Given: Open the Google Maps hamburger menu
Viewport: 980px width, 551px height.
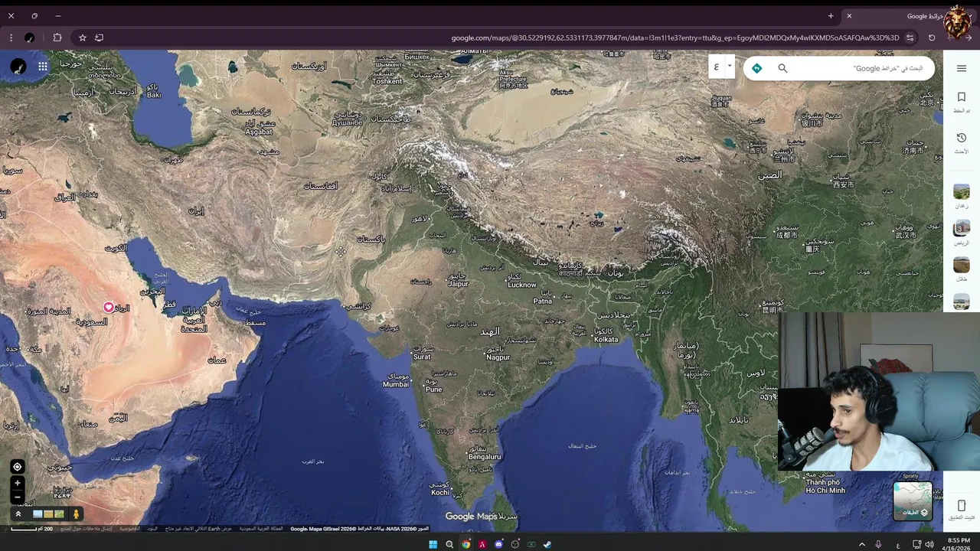Looking at the screenshot, I should (961, 68).
